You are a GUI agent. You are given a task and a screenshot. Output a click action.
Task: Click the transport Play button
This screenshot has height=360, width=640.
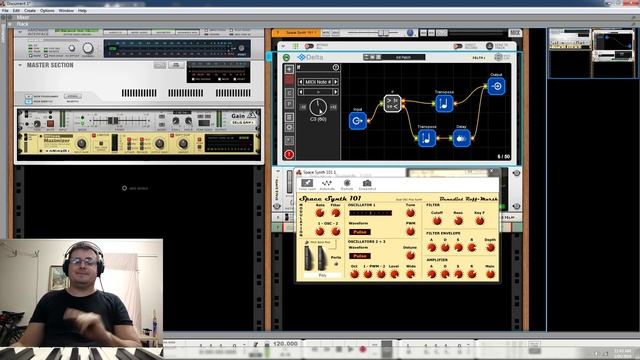[x=350, y=349]
